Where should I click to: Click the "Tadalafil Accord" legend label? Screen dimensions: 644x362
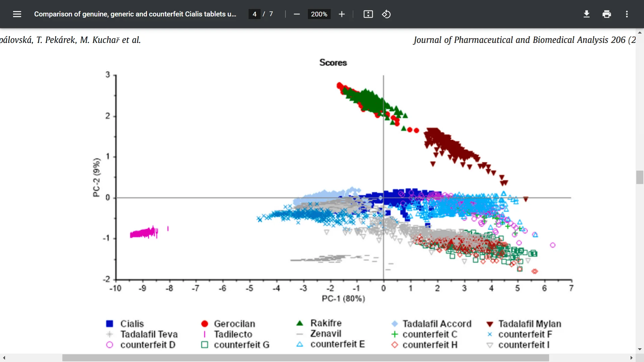[x=437, y=324]
